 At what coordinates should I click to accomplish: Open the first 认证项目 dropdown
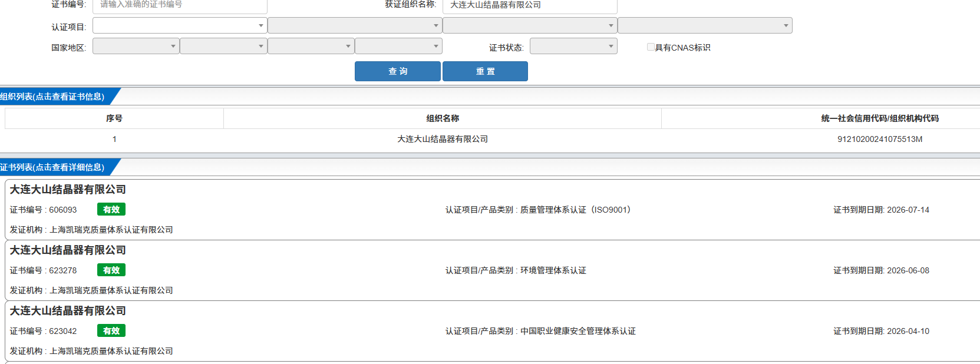pyautogui.click(x=180, y=25)
